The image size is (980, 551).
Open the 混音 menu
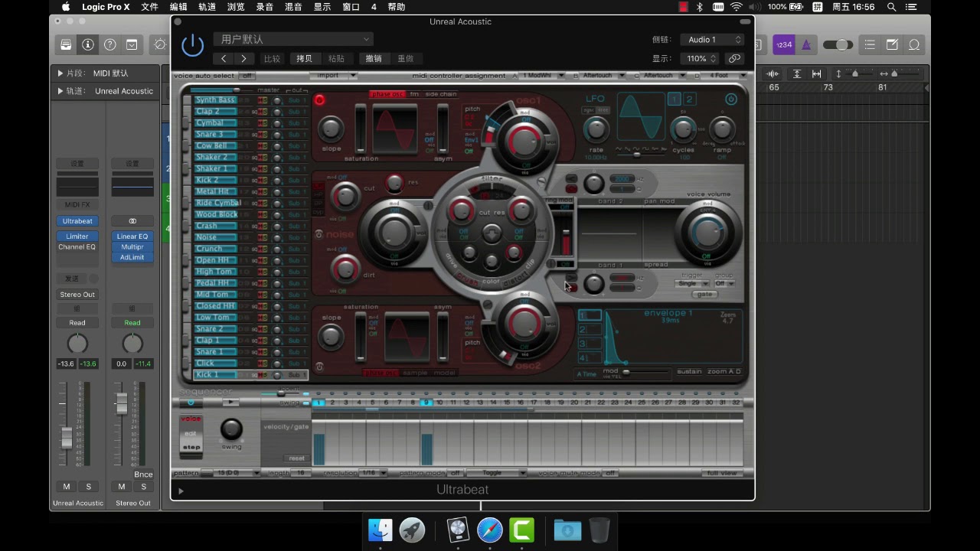[293, 7]
